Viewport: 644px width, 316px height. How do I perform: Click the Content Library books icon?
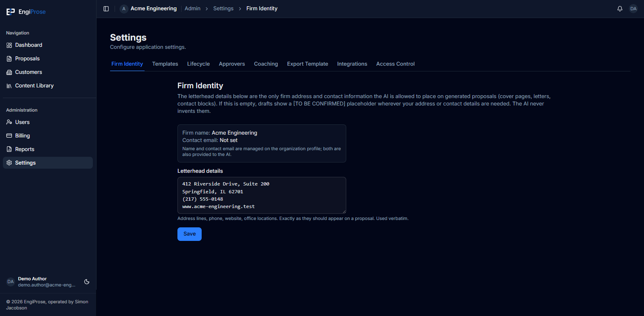pyautogui.click(x=9, y=86)
